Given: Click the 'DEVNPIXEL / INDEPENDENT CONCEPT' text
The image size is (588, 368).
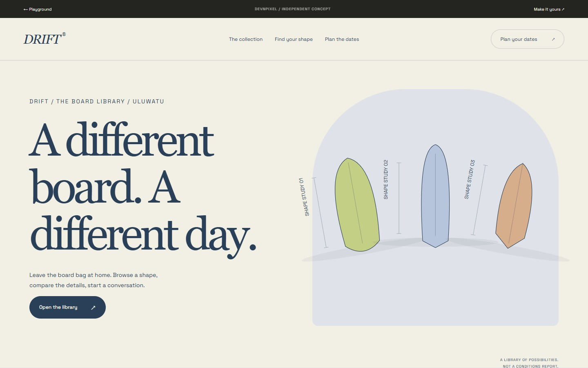Looking at the screenshot, I should coord(292,9).
